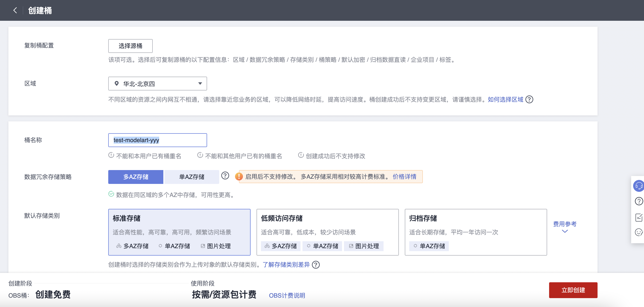Click the question mark icon after 单AZ存储
Screen dimensions: 644x307
[x=225, y=176]
